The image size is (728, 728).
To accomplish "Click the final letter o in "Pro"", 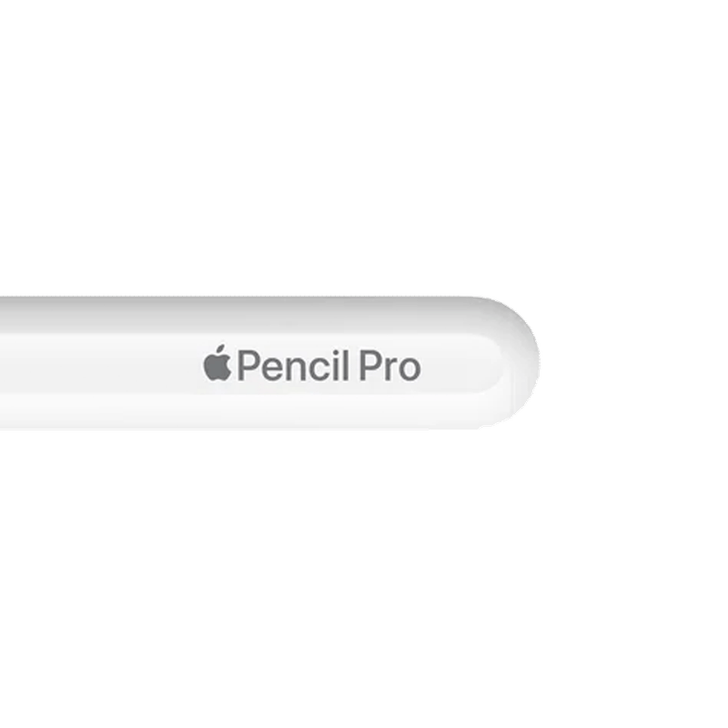I will click(409, 369).
